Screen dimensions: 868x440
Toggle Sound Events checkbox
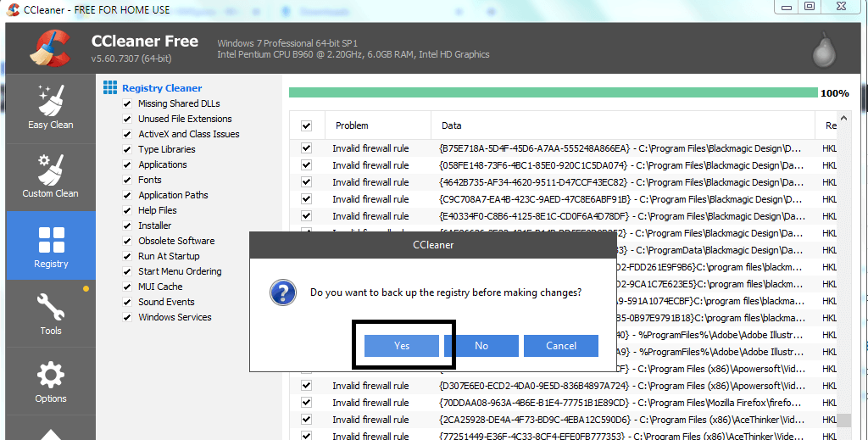point(127,302)
